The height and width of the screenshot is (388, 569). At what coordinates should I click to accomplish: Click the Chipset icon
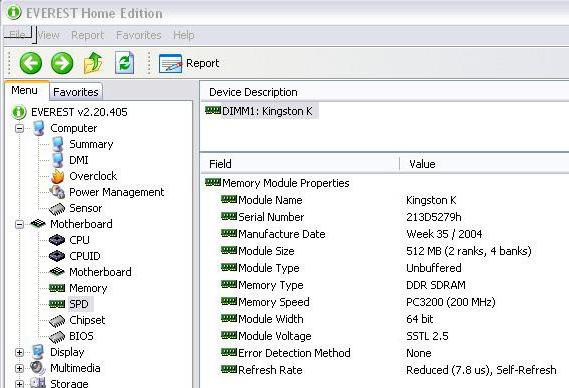pos(57,320)
